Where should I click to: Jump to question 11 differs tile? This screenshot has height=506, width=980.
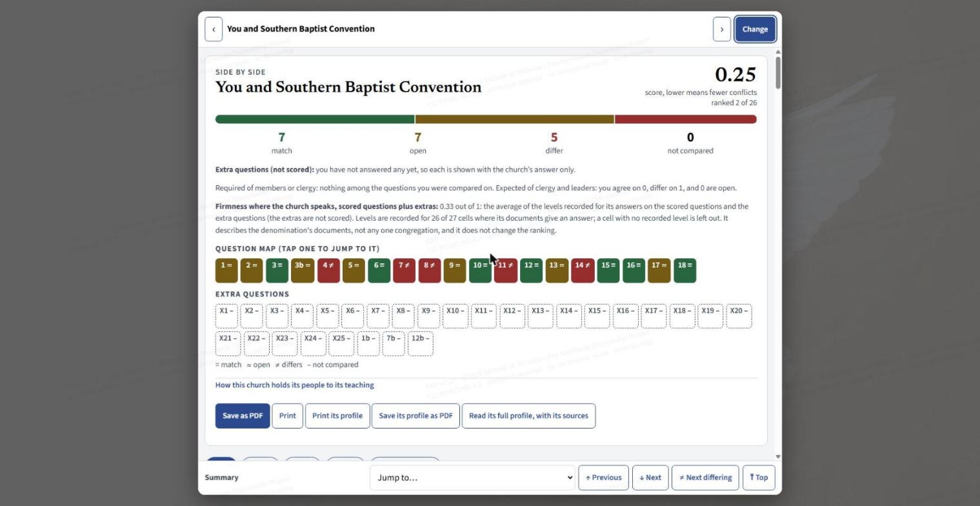[506, 270]
